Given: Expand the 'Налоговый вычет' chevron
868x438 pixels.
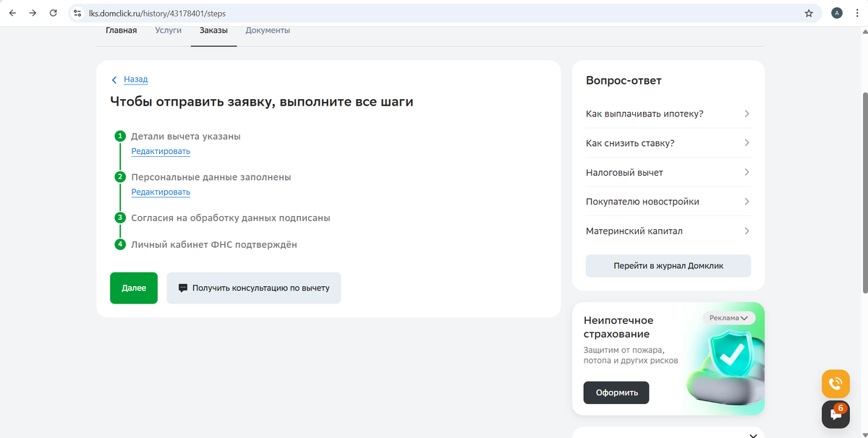Looking at the screenshot, I should coord(746,172).
